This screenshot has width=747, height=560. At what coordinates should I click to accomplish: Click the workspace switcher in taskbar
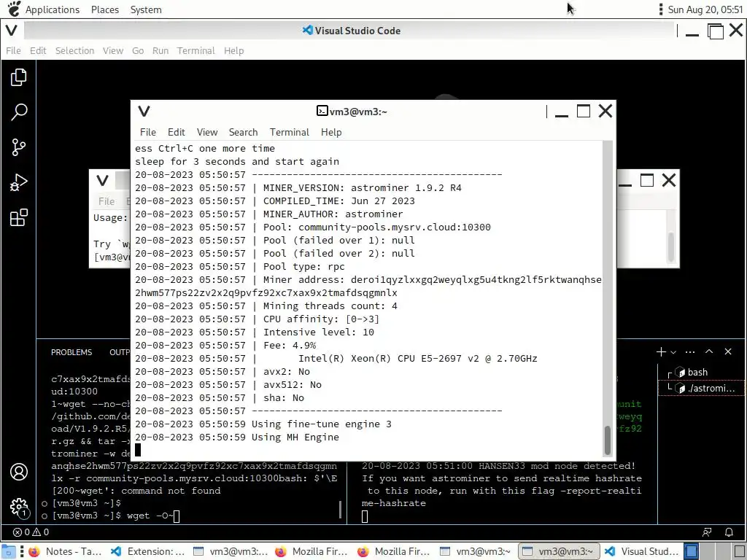coord(715,551)
